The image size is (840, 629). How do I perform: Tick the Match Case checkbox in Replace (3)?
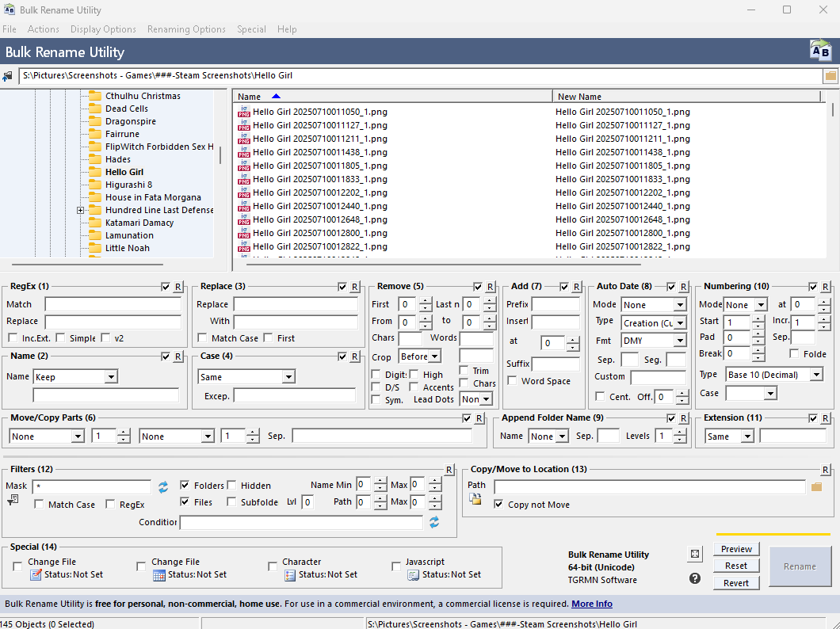coord(203,338)
